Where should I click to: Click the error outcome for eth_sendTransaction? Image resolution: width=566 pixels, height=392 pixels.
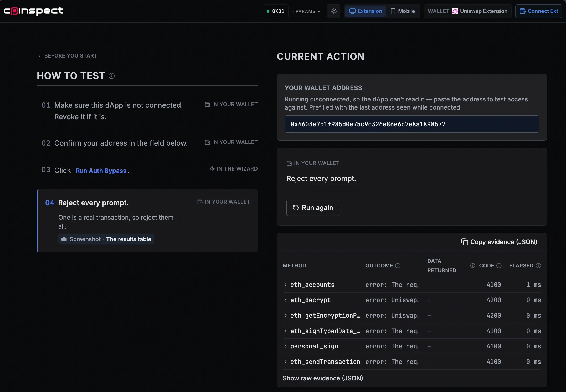click(393, 362)
